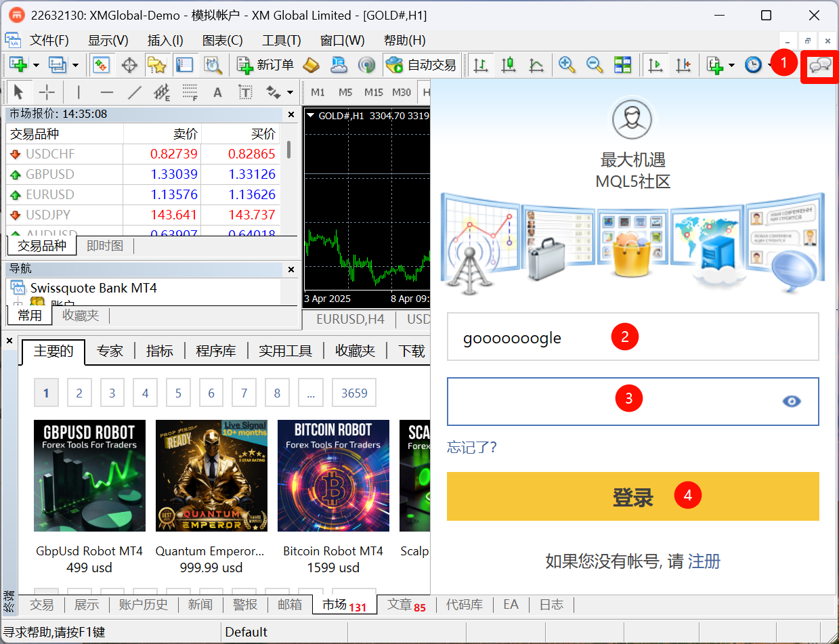Screen dimensions: 839x644
Task: Click the virtual hosting cloud icon
Action: point(339,65)
